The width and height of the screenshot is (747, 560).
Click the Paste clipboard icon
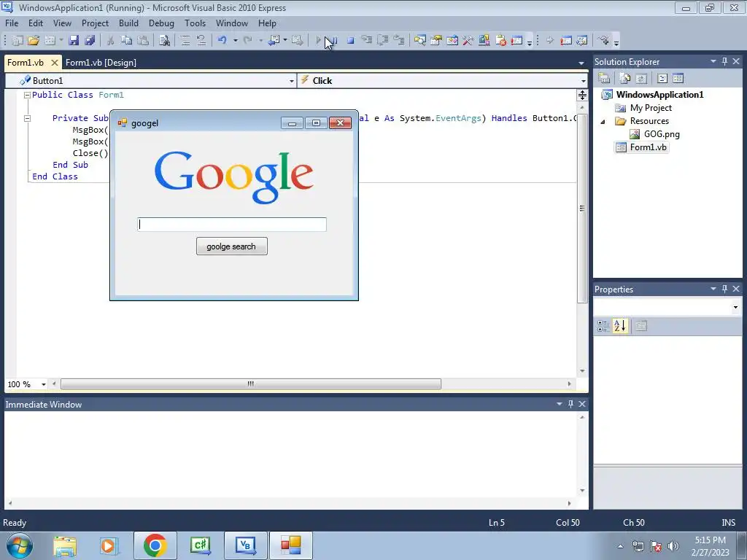pyautogui.click(x=142, y=41)
